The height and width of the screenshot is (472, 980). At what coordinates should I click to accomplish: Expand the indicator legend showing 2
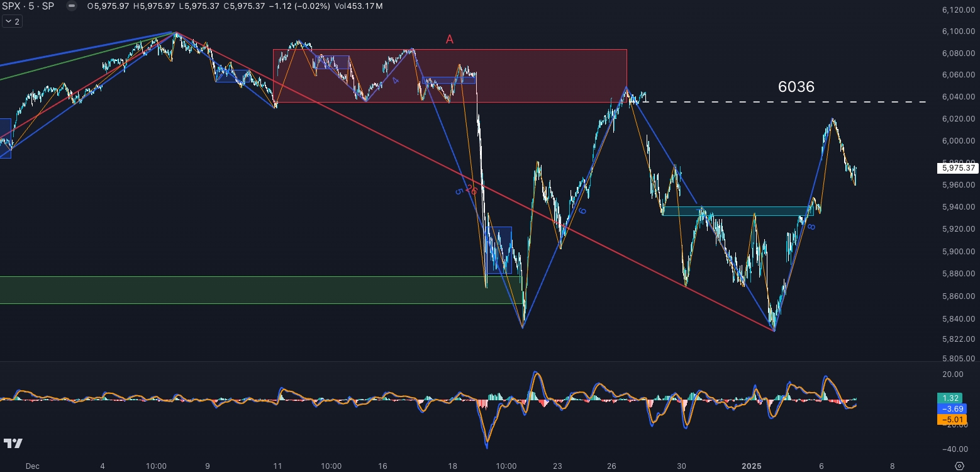[x=12, y=21]
